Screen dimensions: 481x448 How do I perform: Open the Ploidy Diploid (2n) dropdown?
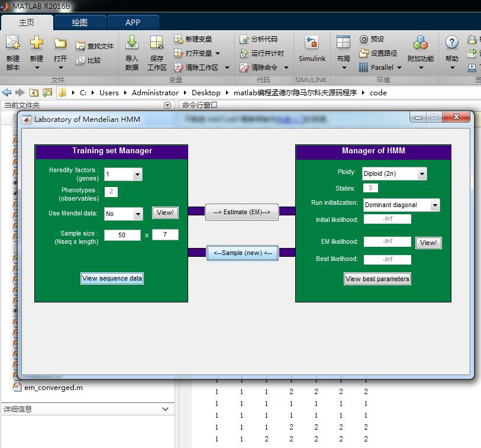pyautogui.click(x=422, y=173)
